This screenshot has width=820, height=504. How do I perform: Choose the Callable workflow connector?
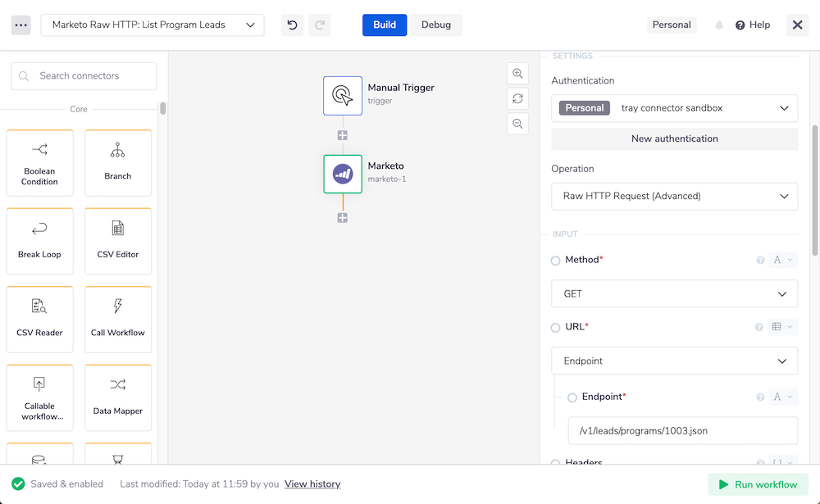click(39, 398)
